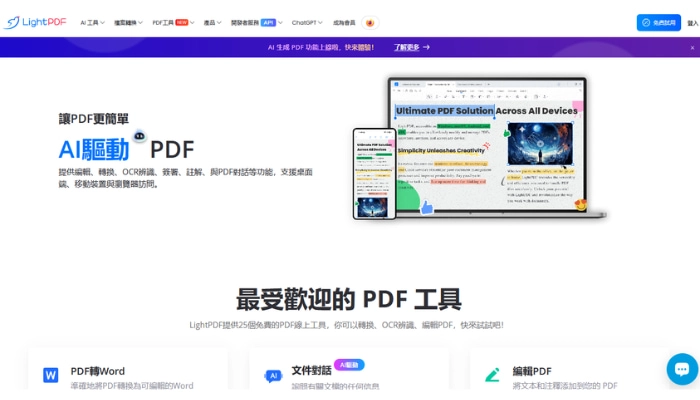Open the 開發者服務 API menu
This screenshot has height=400, width=700.
(253, 22)
